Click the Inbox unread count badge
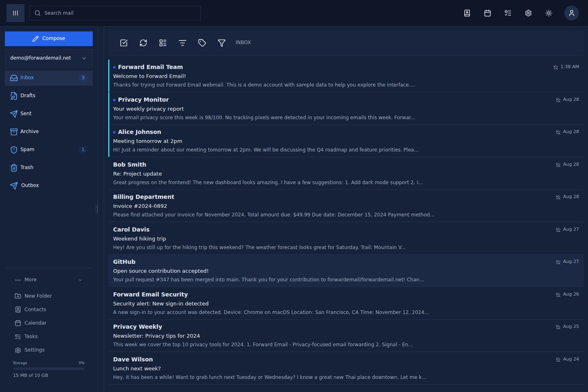 (83, 78)
